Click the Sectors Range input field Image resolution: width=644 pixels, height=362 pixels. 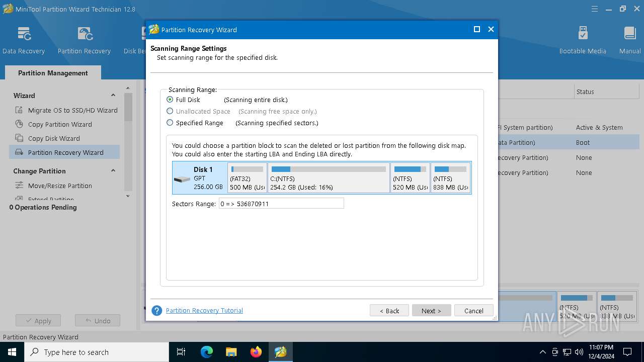click(281, 204)
